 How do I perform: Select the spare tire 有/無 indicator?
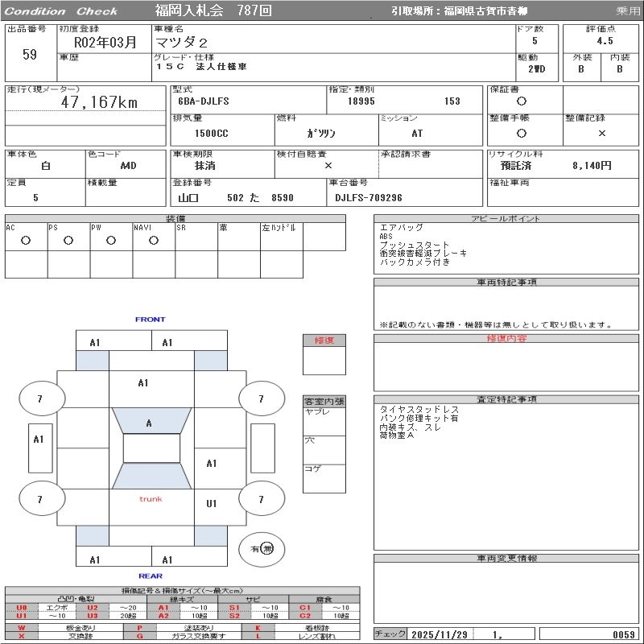[261, 549]
